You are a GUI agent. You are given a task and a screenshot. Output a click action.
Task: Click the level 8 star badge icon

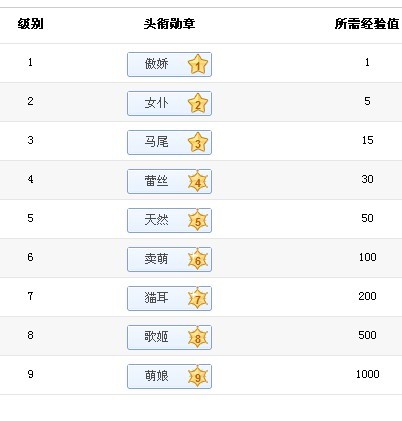198,337
